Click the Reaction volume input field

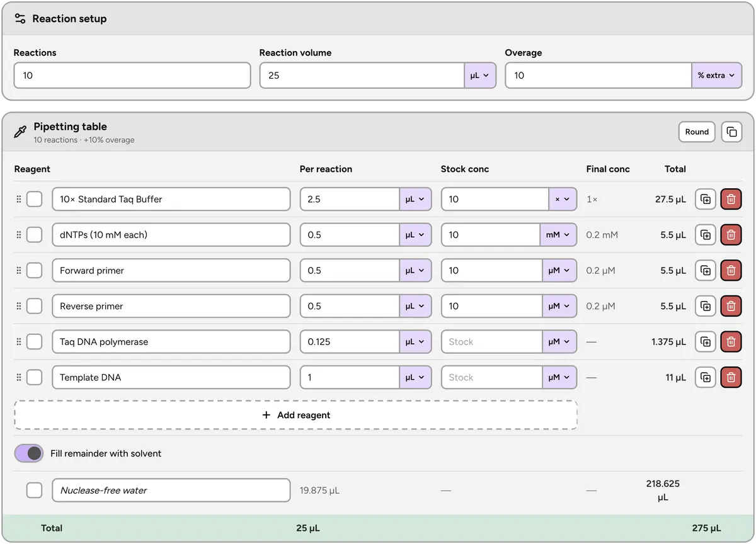click(362, 76)
